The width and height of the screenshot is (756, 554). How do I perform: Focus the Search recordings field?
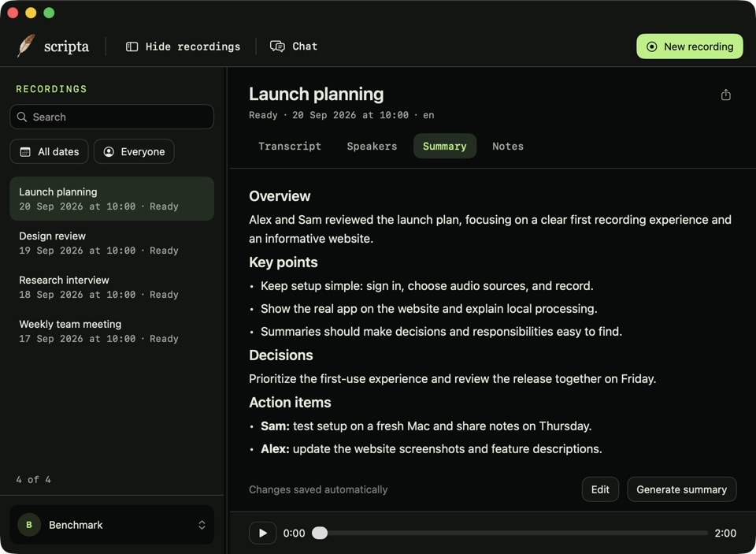point(112,117)
